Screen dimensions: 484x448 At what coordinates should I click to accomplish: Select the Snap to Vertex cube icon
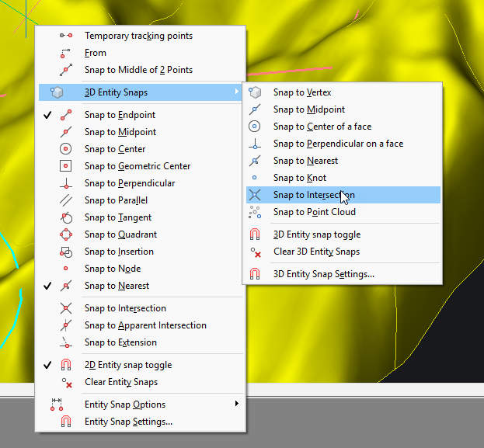pyautogui.click(x=255, y=92)
